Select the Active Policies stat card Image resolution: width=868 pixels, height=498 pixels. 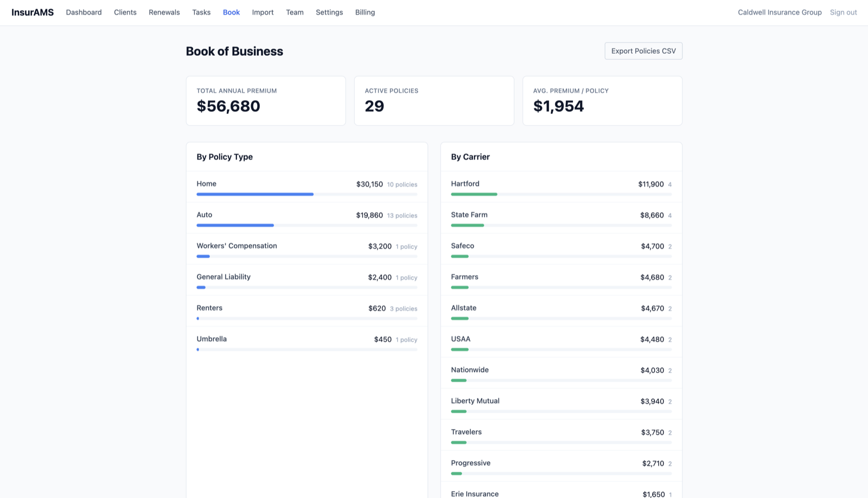click(434, 100)
